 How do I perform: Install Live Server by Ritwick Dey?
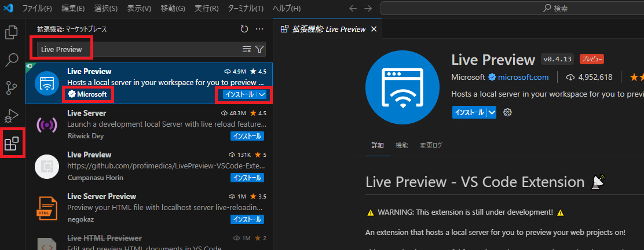pyautogui.click(x=247, y=136)
